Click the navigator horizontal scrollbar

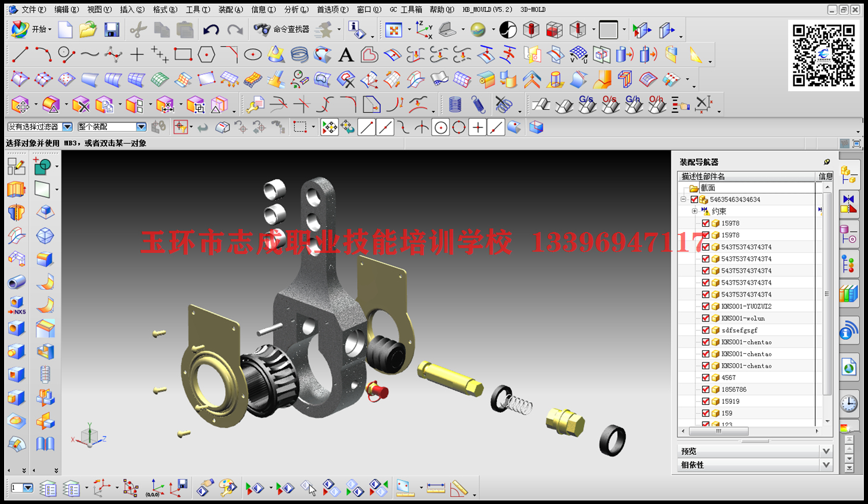coord(718,431)
